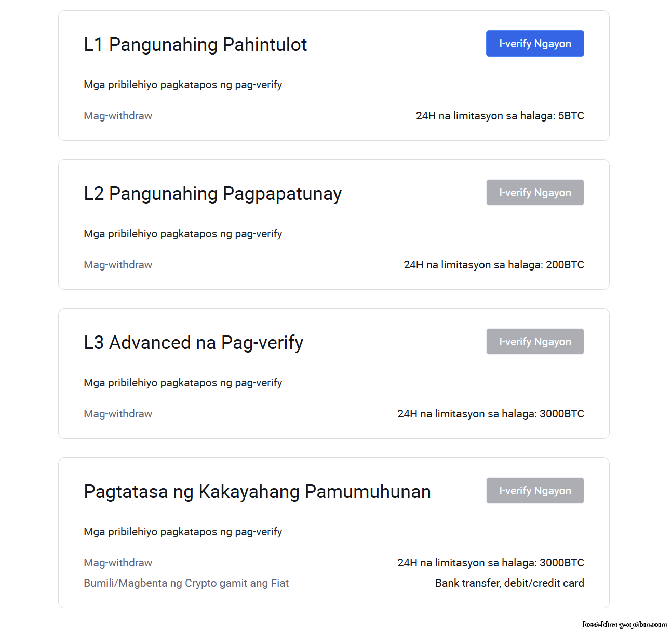Click the I-verify Ngayon button for L2 Pangunahing Pagpapatunay
Image resolution: width=672 pixels, height=634 pixels.
pyautogui.click(x=535, y=193)
